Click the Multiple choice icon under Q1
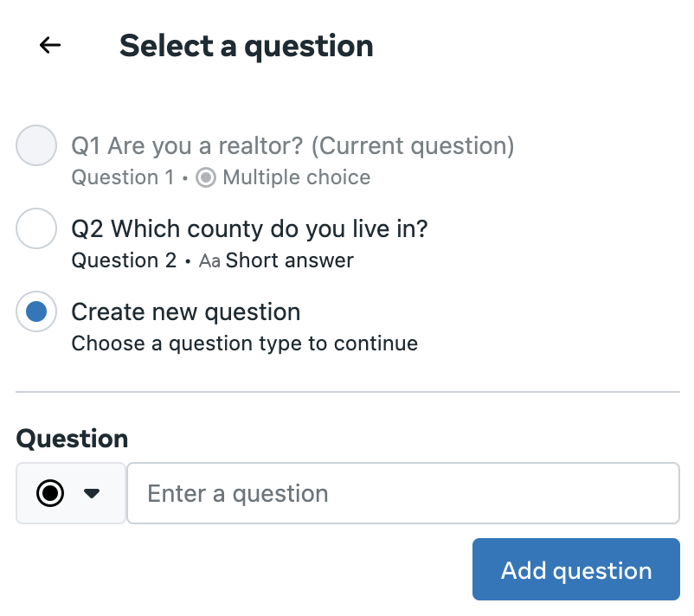 206,177
